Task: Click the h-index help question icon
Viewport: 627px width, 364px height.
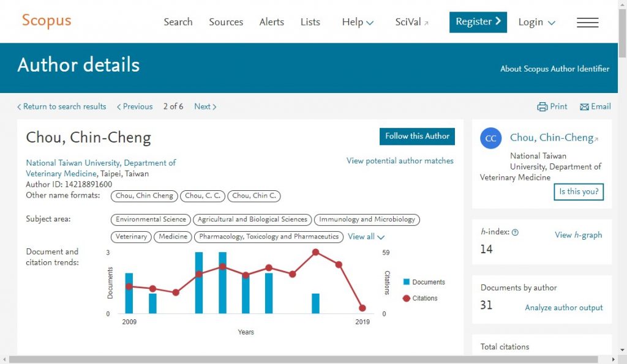Action: (x=515, y=232)
